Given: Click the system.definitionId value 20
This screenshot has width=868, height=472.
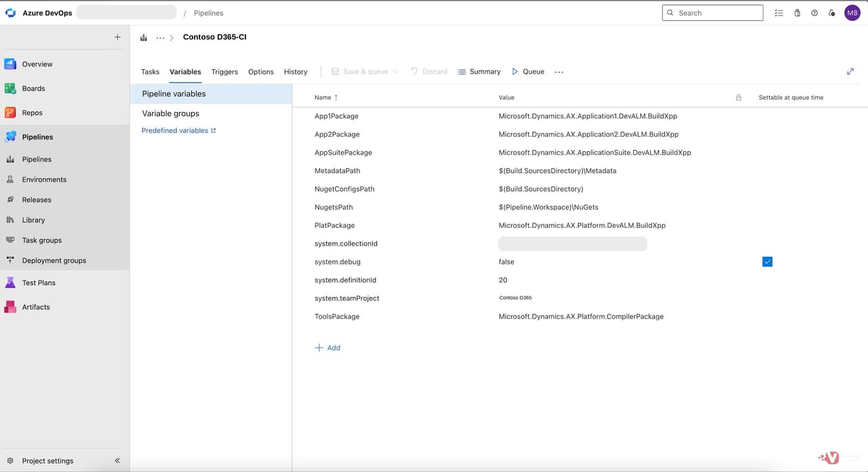Looking at the screenshot, I should coord(503,280).
